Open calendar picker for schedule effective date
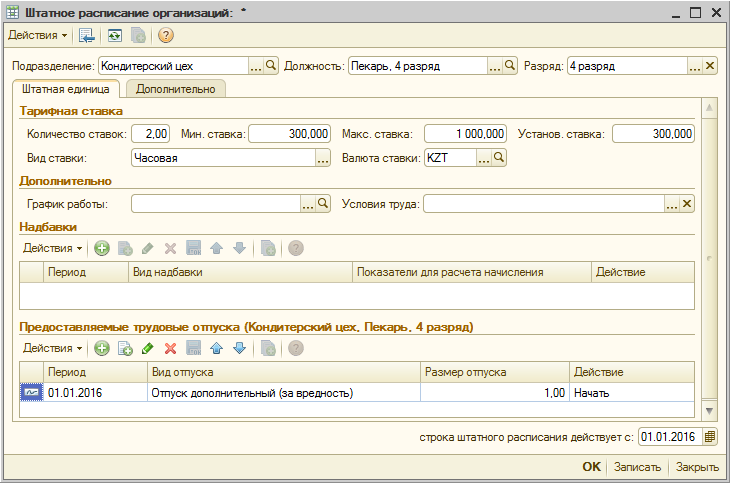The height and width of the screenshot is (483, 730). click(x=710, y=437)
